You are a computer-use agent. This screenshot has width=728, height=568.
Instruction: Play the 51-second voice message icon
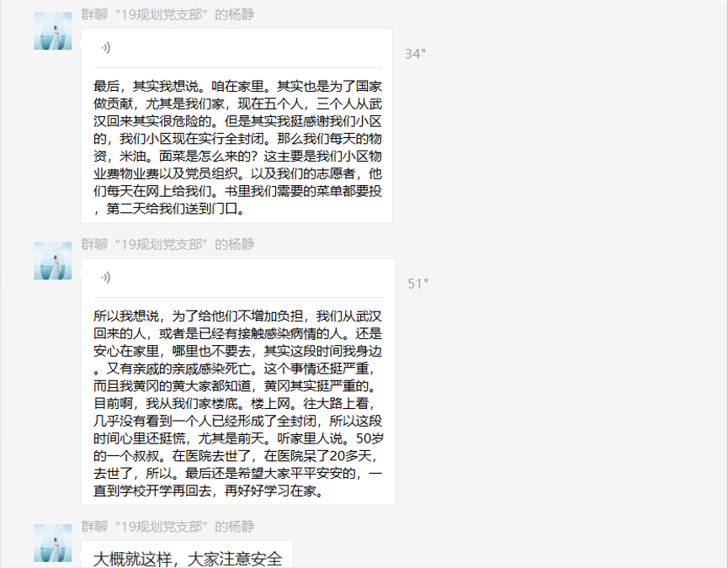(x=106, y=278)
